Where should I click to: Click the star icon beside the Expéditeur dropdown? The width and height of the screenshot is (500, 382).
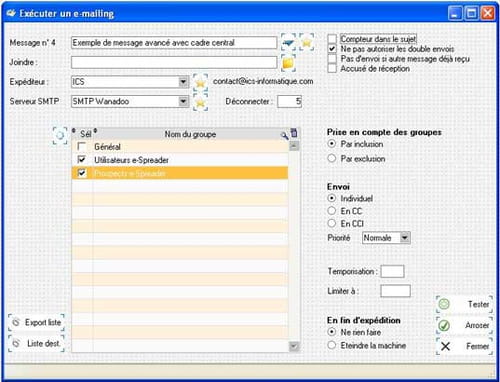[x=200, y=82]
